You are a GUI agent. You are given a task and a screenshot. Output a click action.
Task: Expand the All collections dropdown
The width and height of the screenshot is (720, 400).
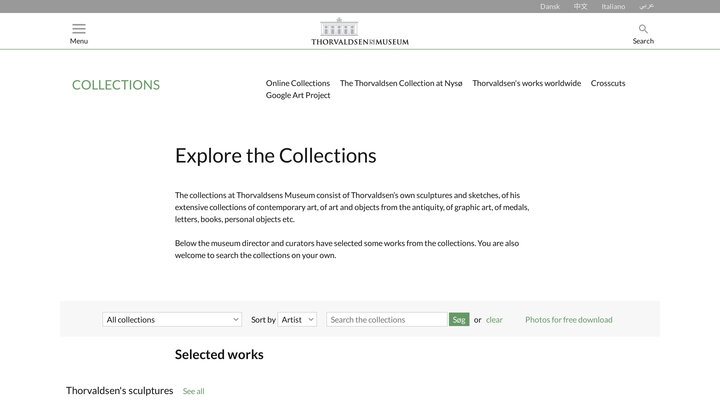(172, 320)
